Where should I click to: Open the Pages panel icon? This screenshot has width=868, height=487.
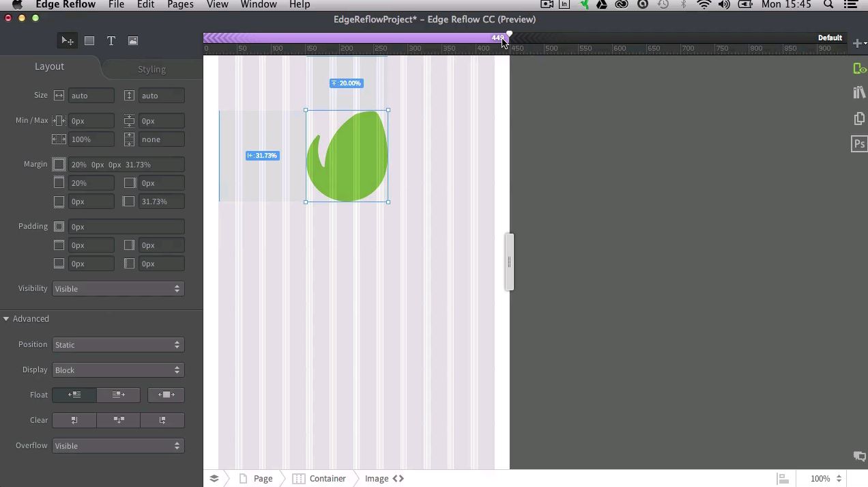point(859,119)
